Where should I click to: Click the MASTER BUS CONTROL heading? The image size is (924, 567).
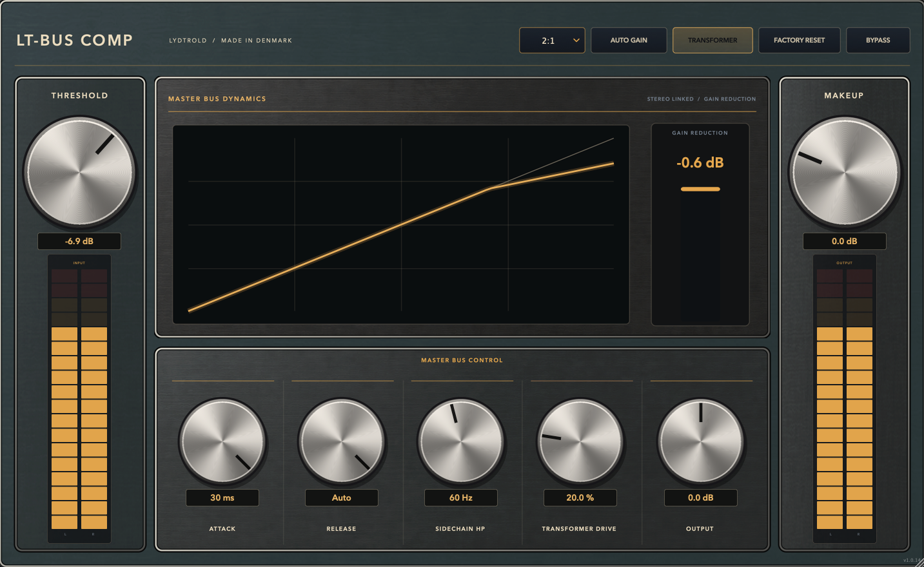tap(462, 360)
